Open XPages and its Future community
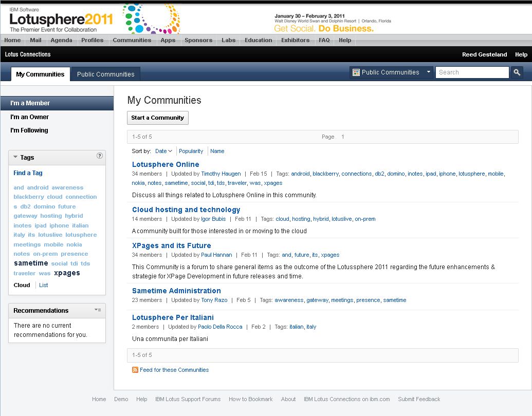532x416 pixels. (171, 246)
